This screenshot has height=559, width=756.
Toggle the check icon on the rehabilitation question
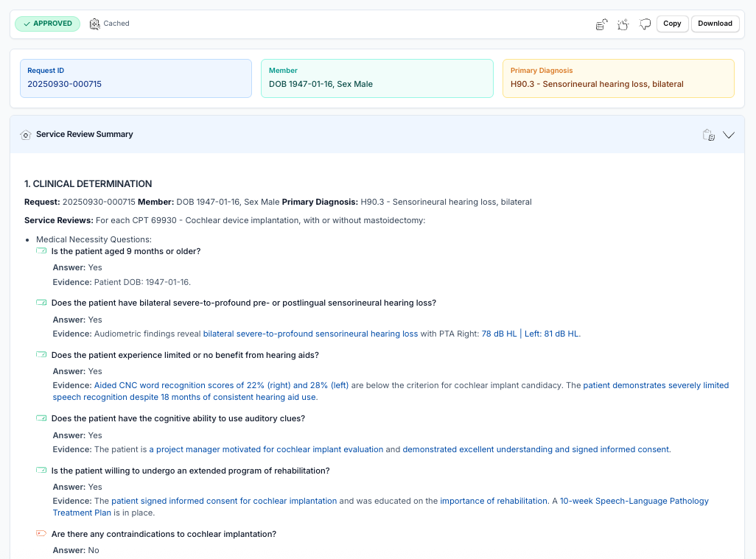(x=41, y=469)
